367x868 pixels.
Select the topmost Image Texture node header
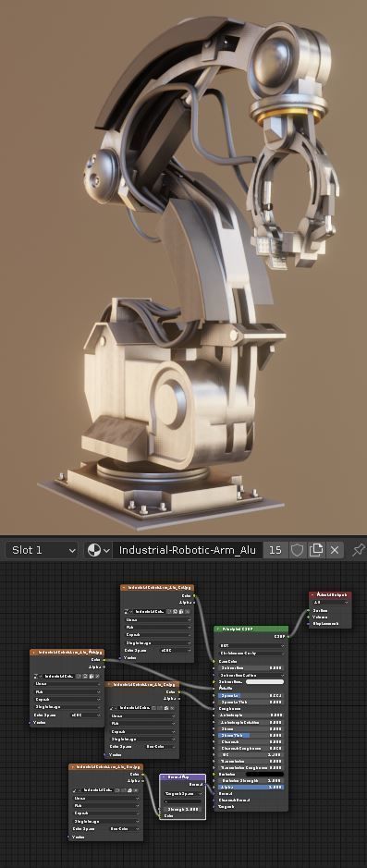click(x=157, y=587)
